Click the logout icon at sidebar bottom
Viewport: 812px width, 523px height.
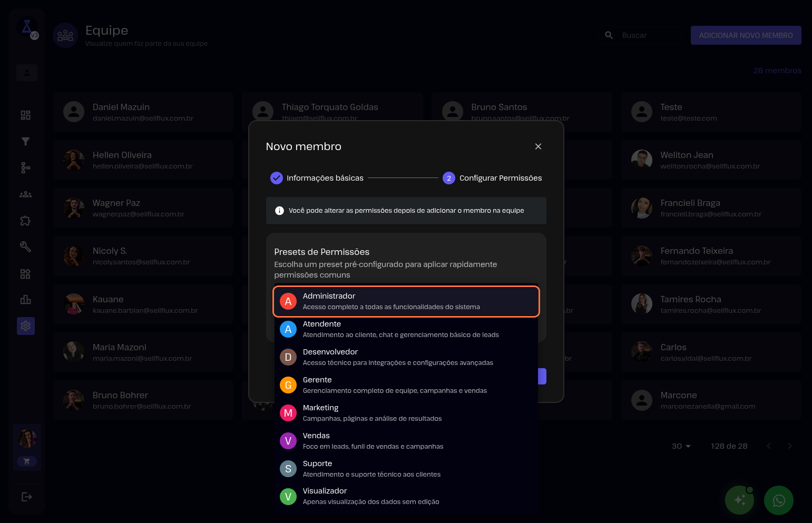point(26,497)
